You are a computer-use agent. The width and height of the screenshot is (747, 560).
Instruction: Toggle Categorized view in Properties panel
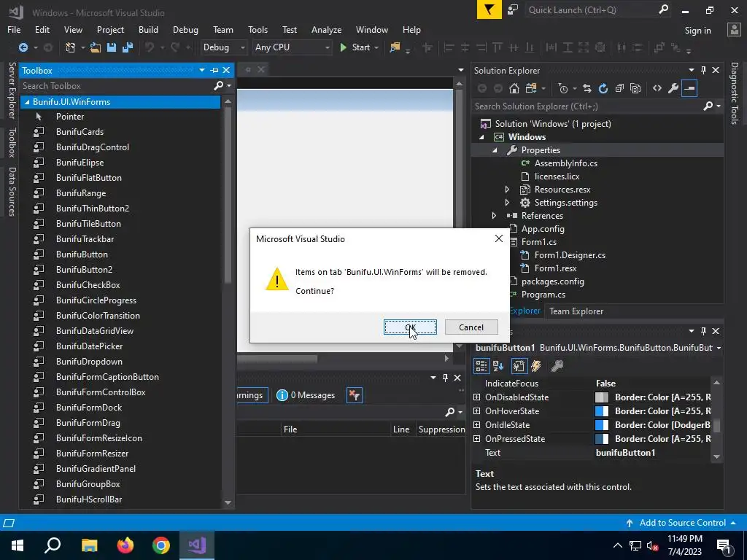(481, 366)
